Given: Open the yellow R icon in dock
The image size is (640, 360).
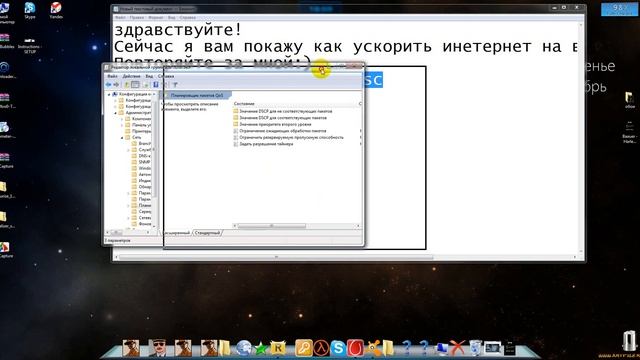Looking at the screenshot, I should click(x=278, y=348).
